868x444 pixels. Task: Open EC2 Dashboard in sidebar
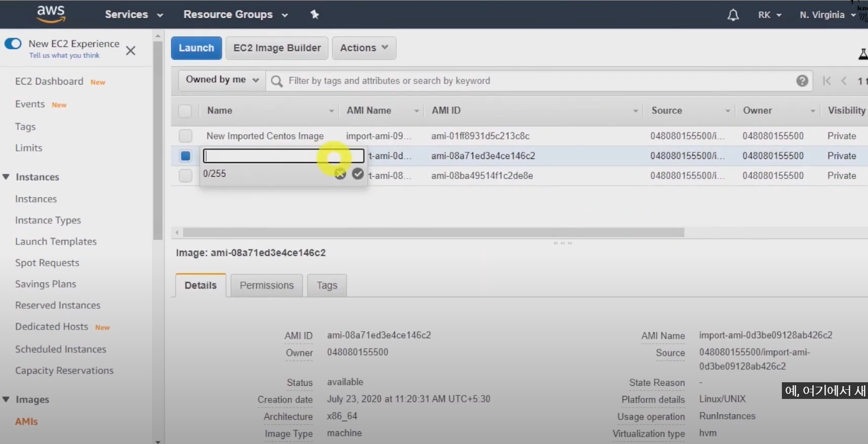point(49,82)
